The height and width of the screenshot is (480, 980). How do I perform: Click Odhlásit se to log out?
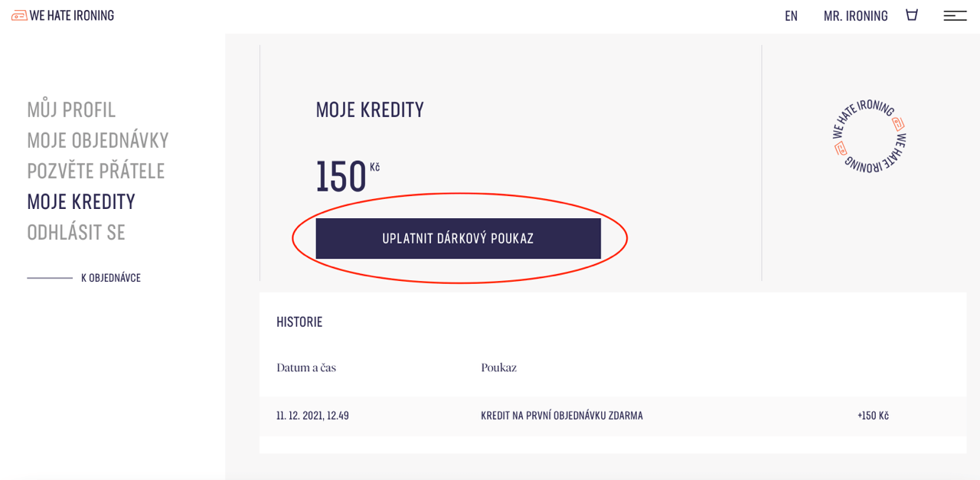tap(76, 232)
